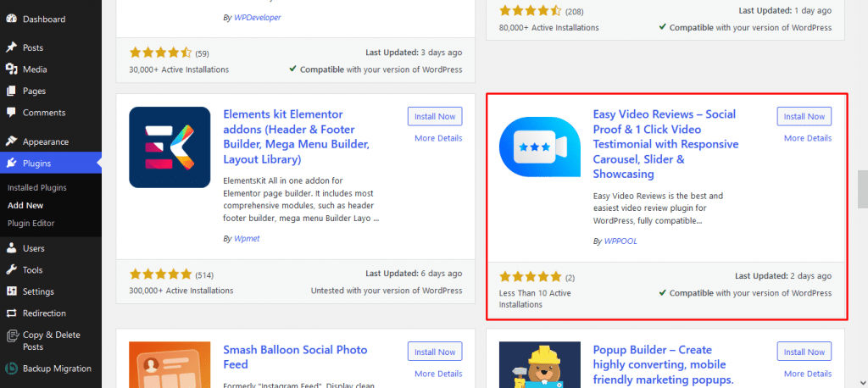This screenshot has width=868, height=388.
Task: Open the WPPOOL author link
Action: pos(620,241)
